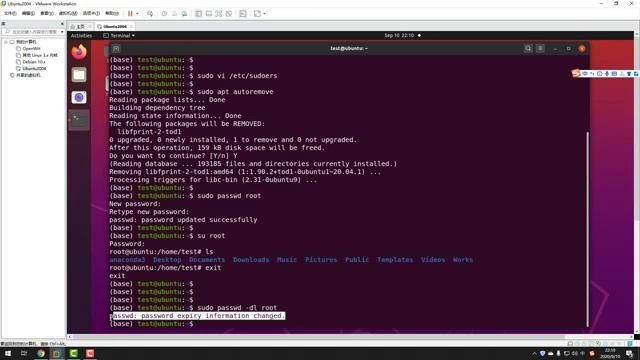
Task: Open the fifth VMware menu (Tabs)
Action: pos(91,13)
